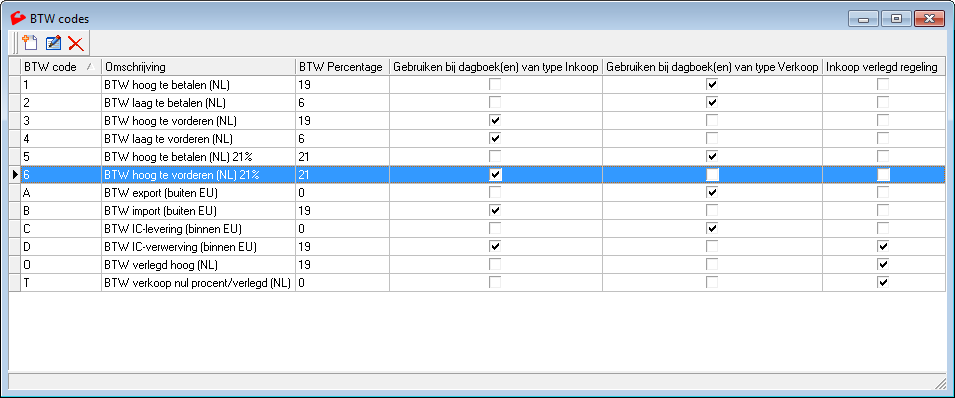The image size is (955, 398).
Task: Click the application logo in title bar
Action: coord(19,18)
